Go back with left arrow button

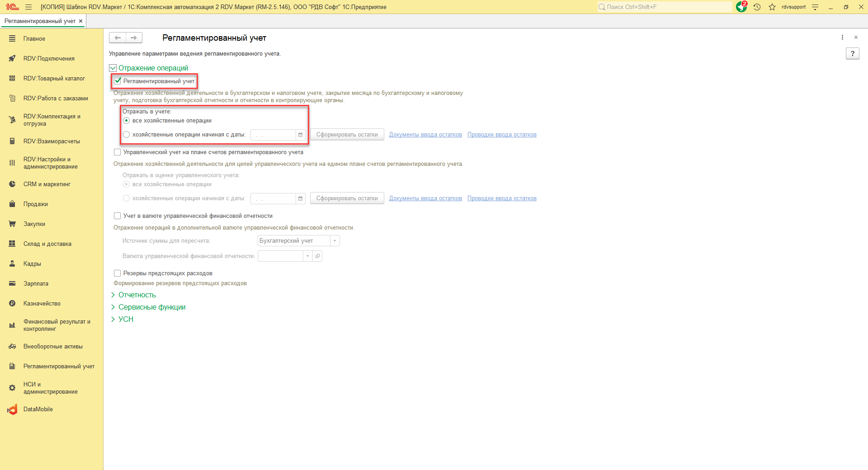[x=118, y=38]
